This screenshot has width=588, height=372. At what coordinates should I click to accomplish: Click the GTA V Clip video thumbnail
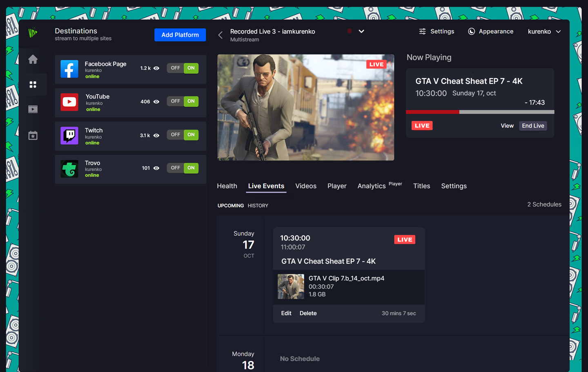[291, 287]
